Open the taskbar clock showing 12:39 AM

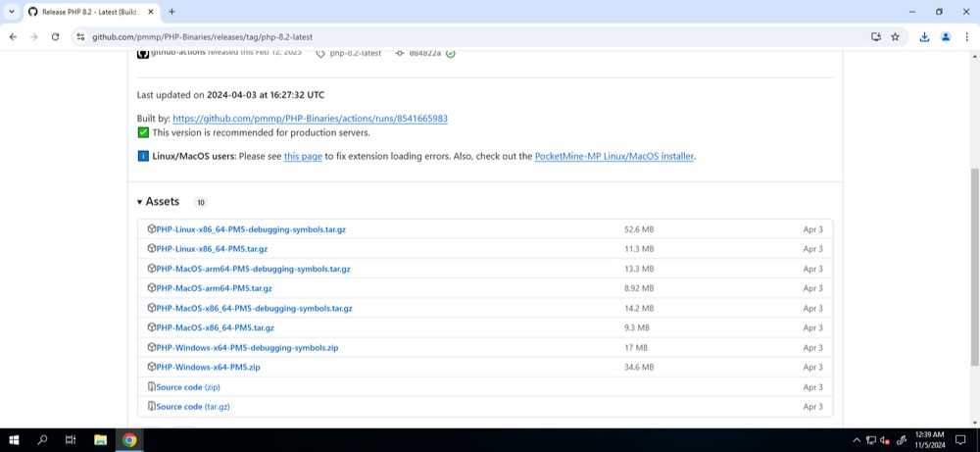929,440
